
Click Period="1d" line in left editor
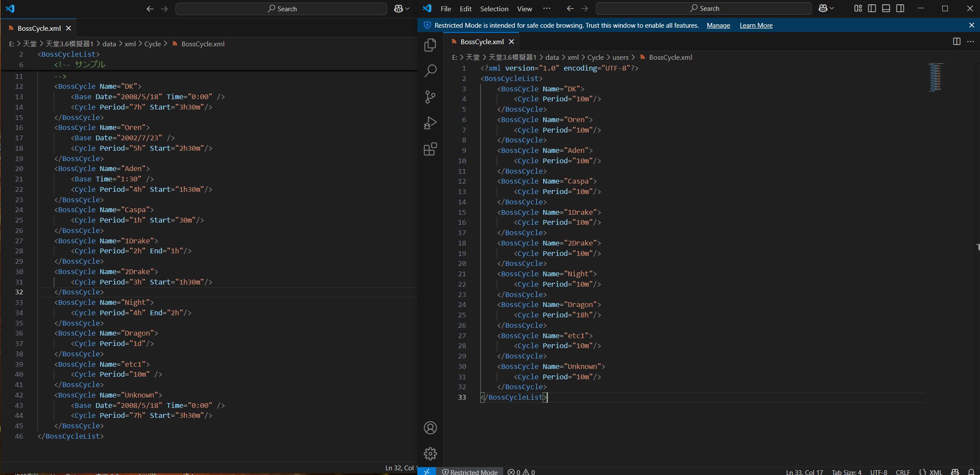(x=112, y=344)
